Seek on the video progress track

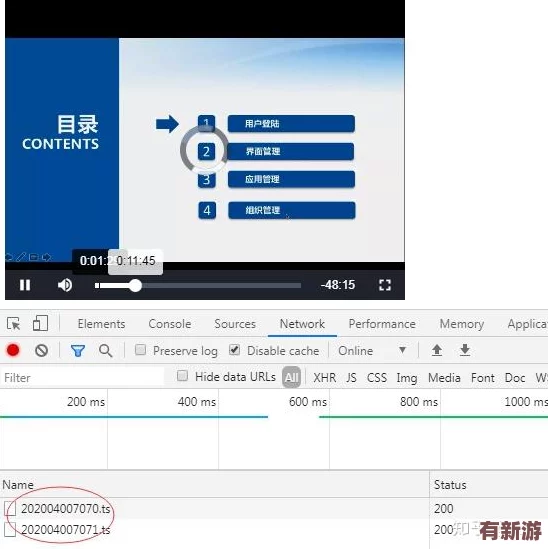click(198, 286)
